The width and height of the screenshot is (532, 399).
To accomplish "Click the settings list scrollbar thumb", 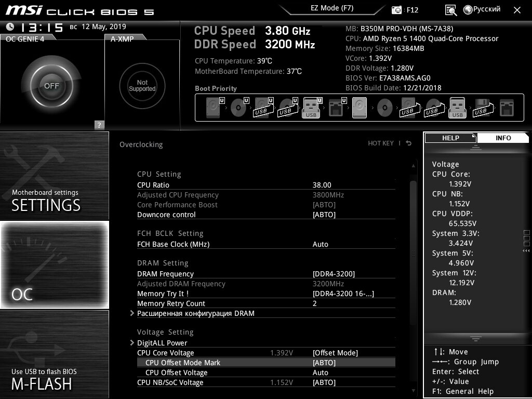I will pos(413,253).
